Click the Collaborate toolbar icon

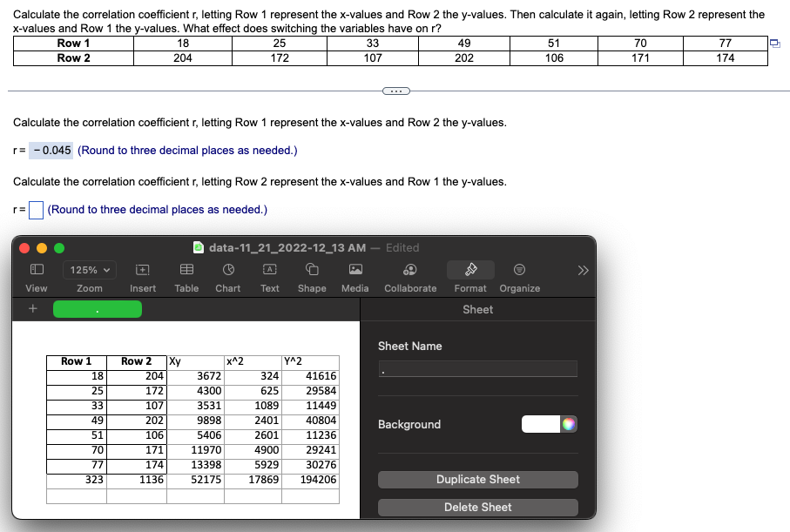coord(410,270)
